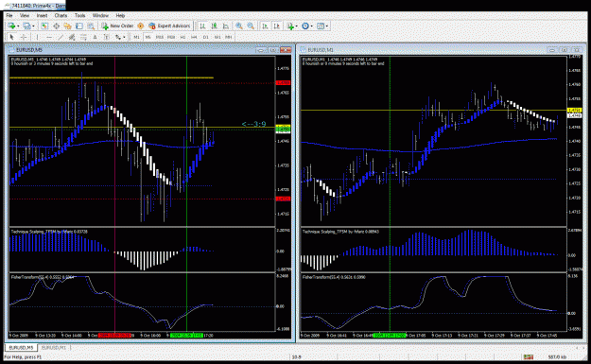Switch to H1 timeframe
The width and height of the screenshot is (591, 364).
coord(183,37)
